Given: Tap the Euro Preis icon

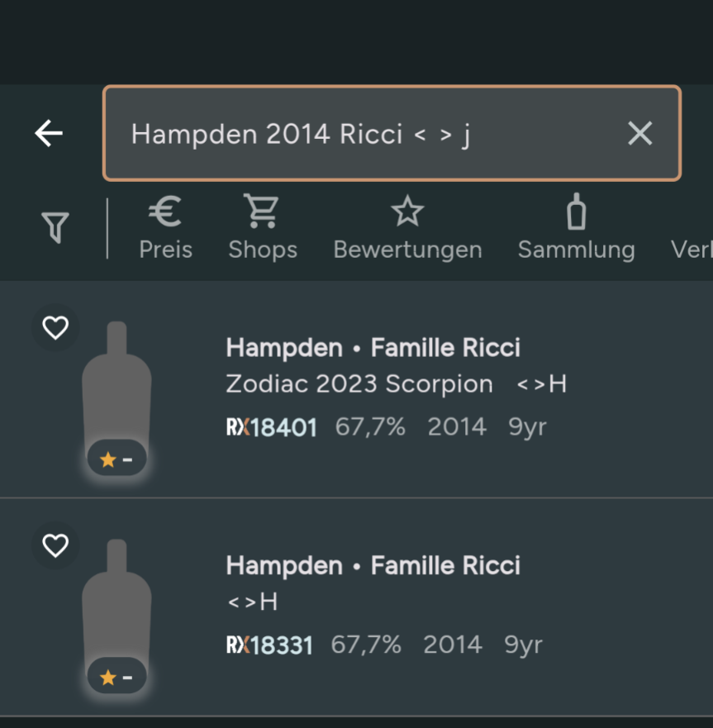Looking at the screenshot, I should pos(165,212).
